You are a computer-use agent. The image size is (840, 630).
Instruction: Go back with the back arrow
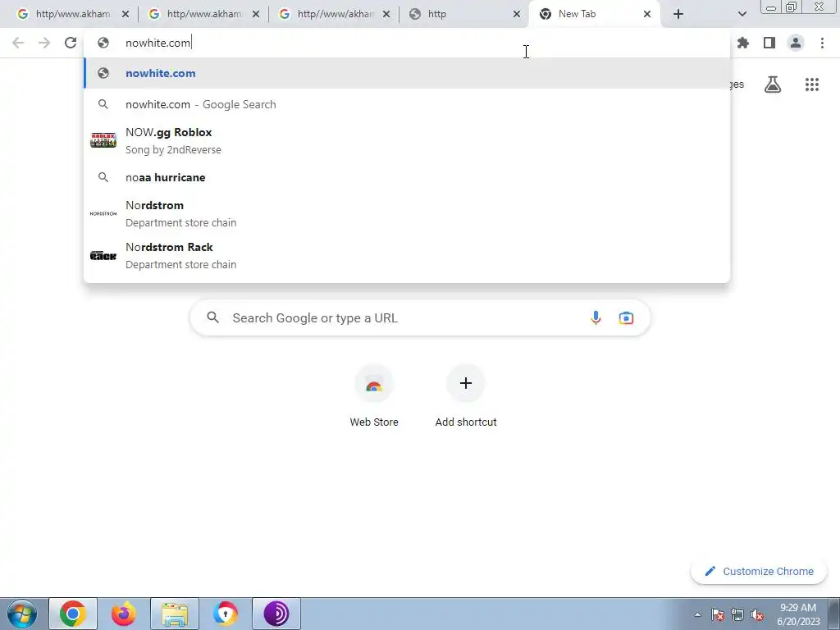point(18,43)
